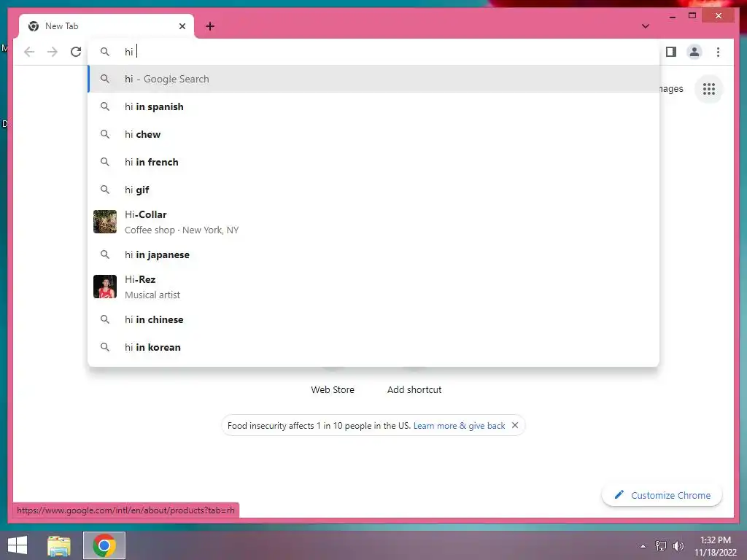This screenshot has height=560, width=747.
Task: Select the Hi-Rez musical artist suggestion
Action: tap(374, 287)
